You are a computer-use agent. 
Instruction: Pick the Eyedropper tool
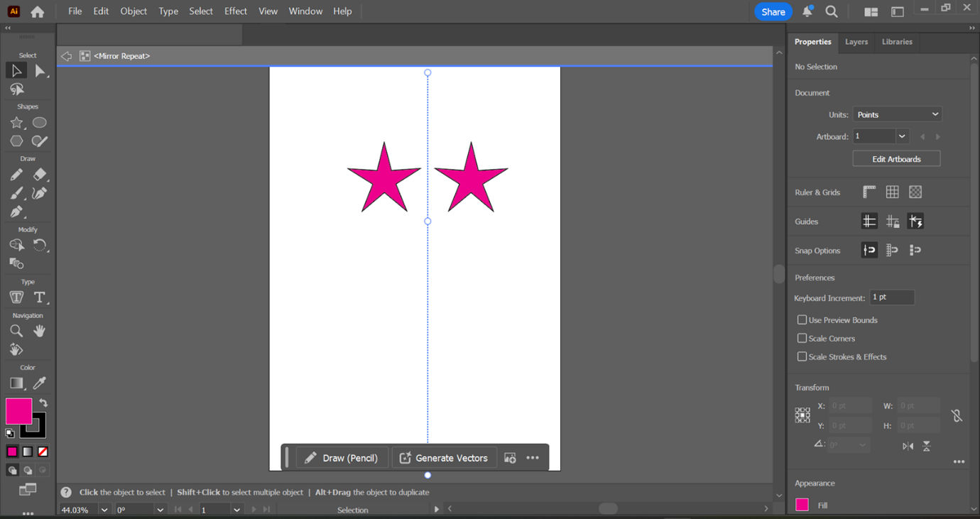pyautogui.click(x=40, y=383)
